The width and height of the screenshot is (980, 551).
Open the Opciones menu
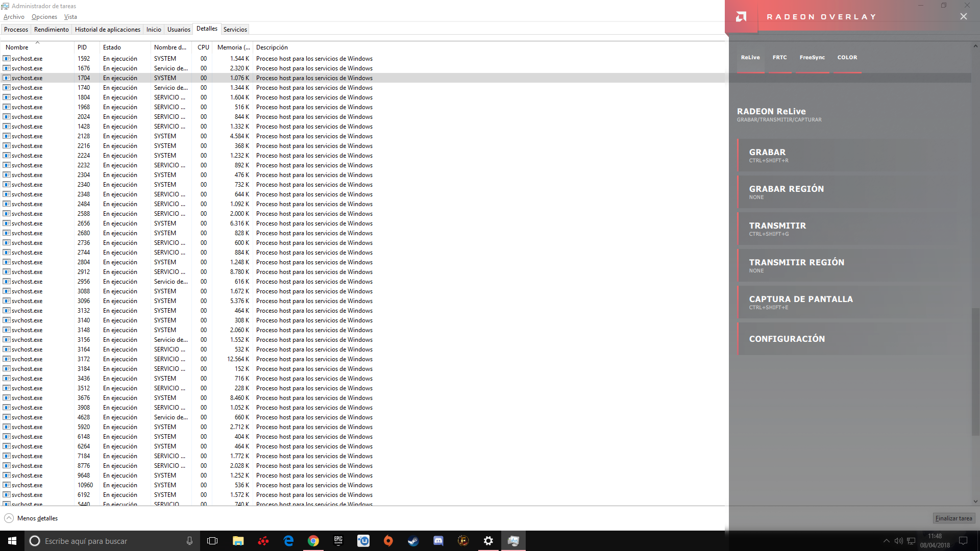44,17
